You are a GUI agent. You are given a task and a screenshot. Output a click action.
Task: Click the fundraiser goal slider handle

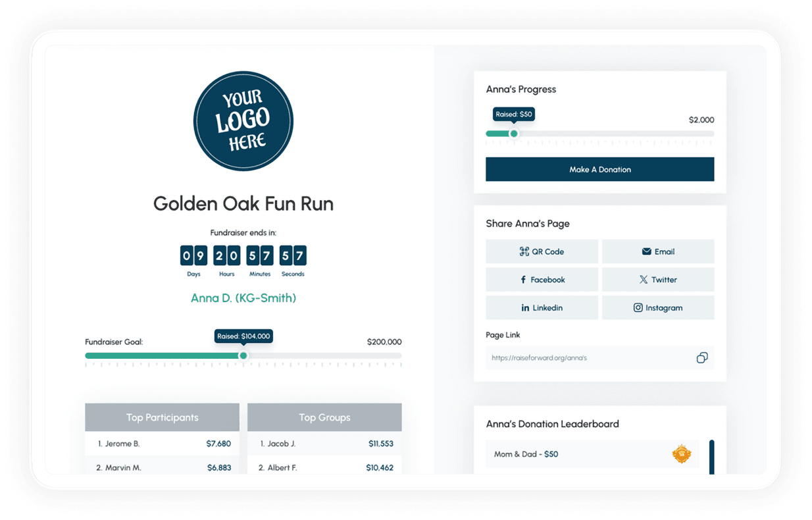pos(243,355)
